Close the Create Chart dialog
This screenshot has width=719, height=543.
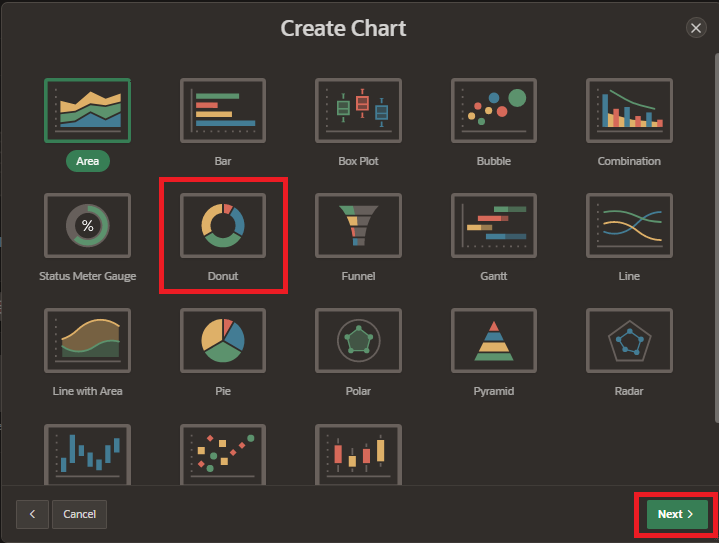(696, 28)
